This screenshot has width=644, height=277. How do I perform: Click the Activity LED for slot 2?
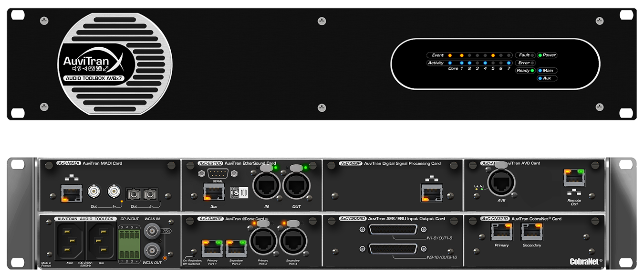pos(469,63)
